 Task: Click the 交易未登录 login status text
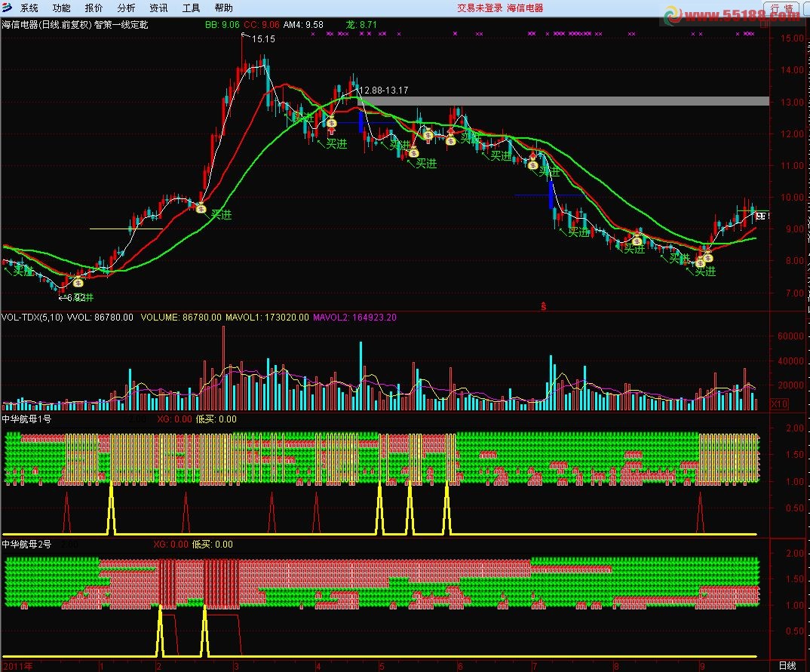coord(480,8)
